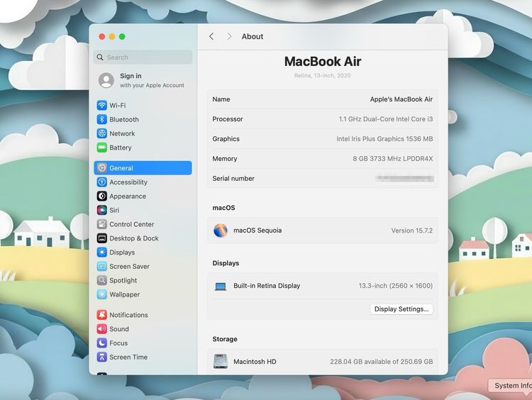Screen dimensions: 532x400
Task: Go forward with the right chevron
Action: [x=229, y=36]
